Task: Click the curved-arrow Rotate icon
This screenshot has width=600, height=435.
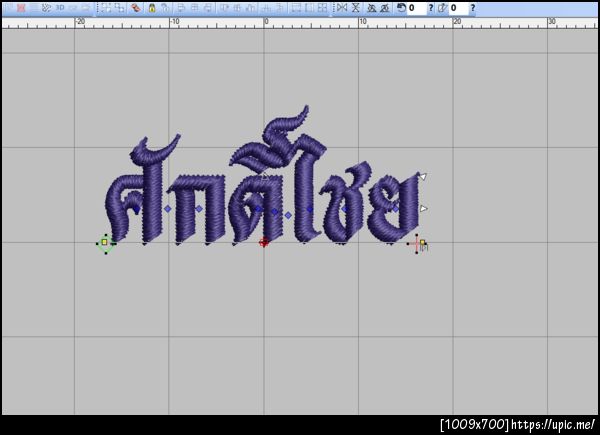Action: coord(401,8)
